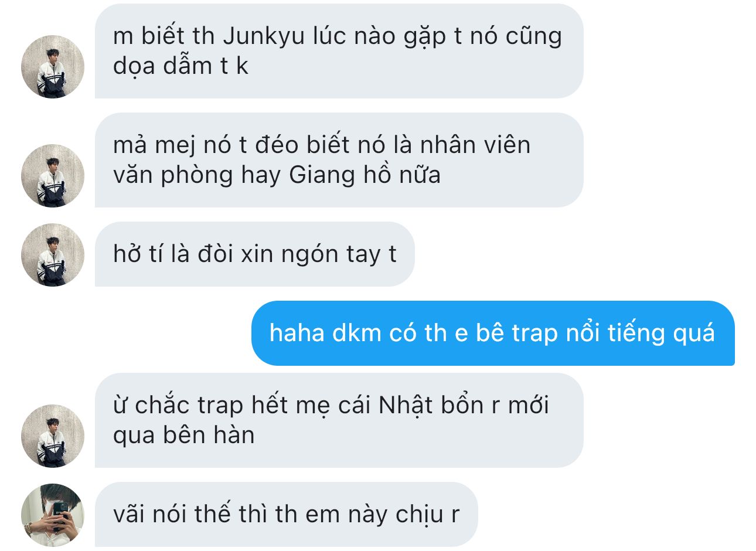Open sender avatar beside the Junkyu message

[x=53, y=67]
